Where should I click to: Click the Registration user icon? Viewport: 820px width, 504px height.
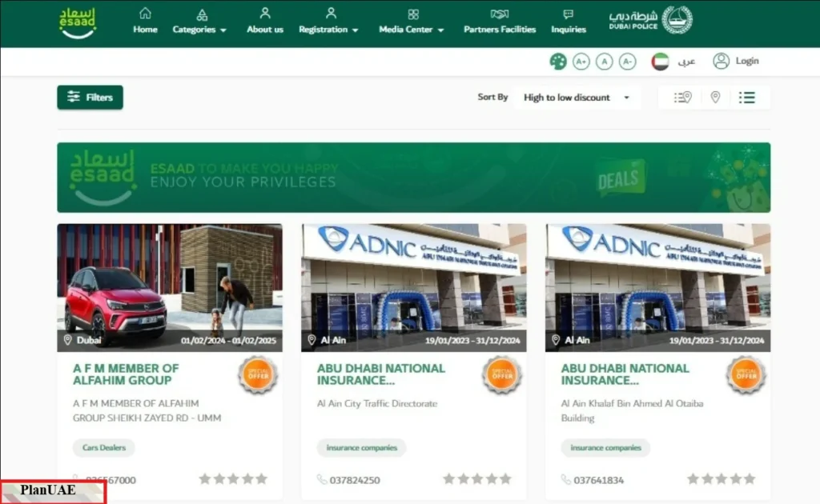coord(331,13)
